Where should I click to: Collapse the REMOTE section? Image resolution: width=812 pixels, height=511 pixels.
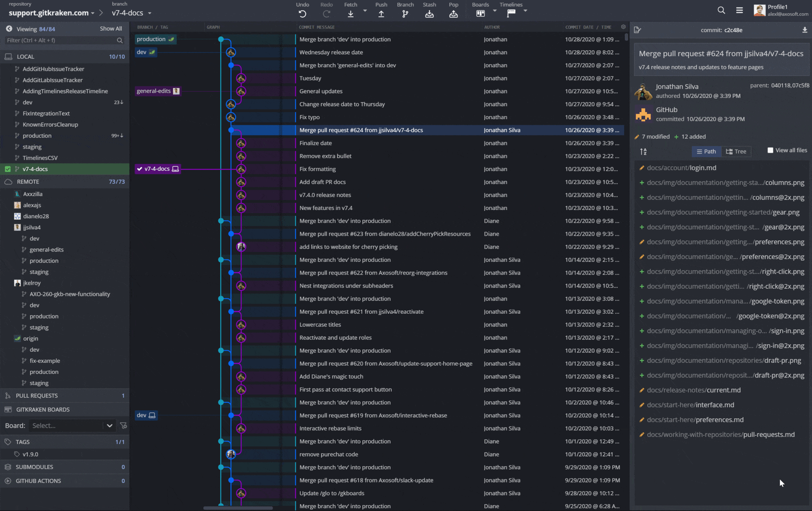(x=65, y=182)
